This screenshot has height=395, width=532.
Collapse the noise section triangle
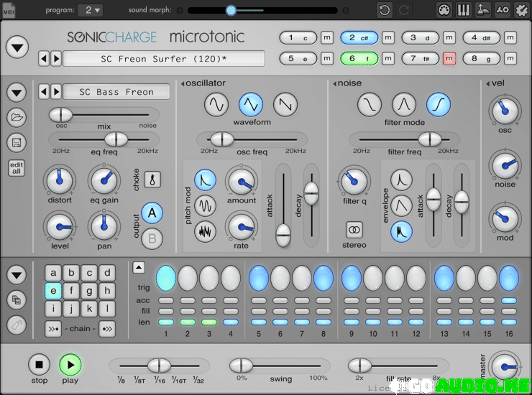[335, 83]
